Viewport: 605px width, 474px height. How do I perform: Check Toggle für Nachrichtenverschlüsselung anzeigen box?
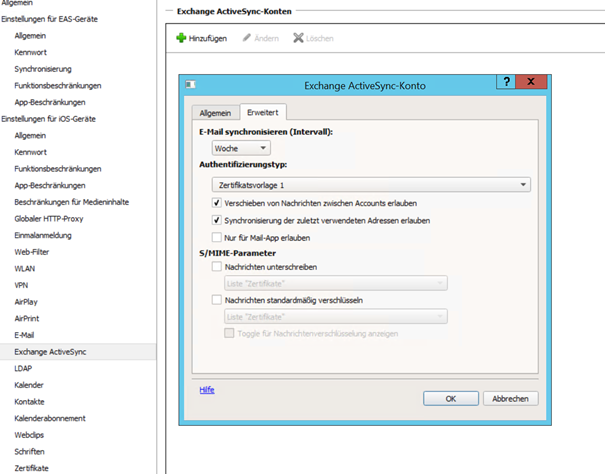229,333
